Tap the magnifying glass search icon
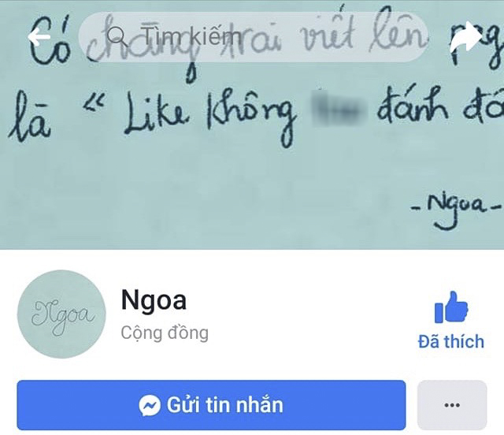504x435 pixels. pyautogui.click(x=117, y=35)
